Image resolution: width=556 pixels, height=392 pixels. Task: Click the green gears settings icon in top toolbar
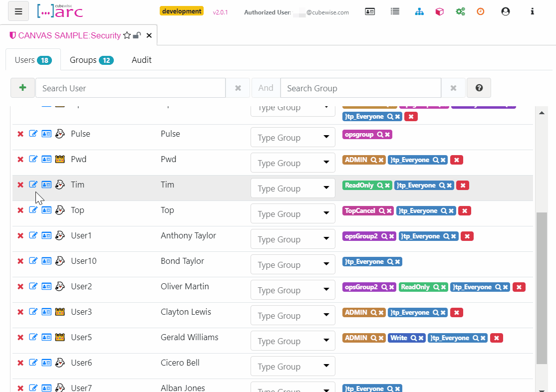460,11
